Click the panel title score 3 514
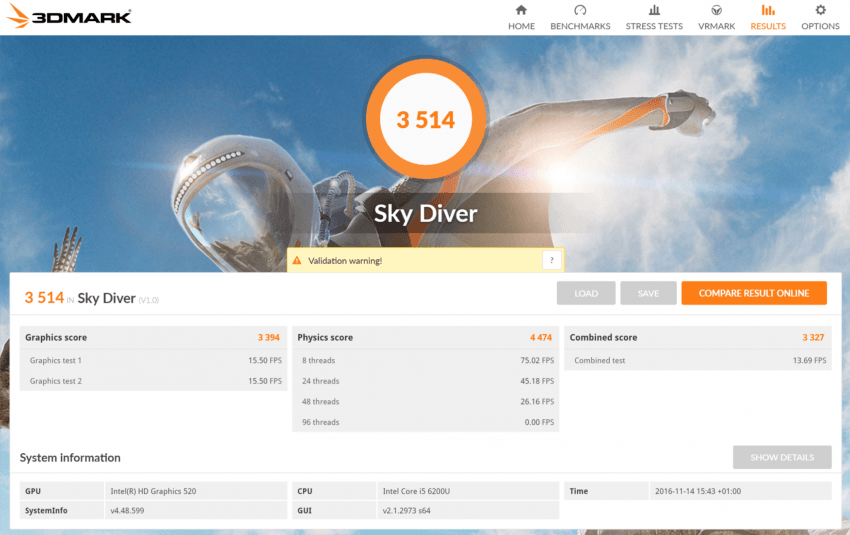850x535 pixels. tap(44, 298)
